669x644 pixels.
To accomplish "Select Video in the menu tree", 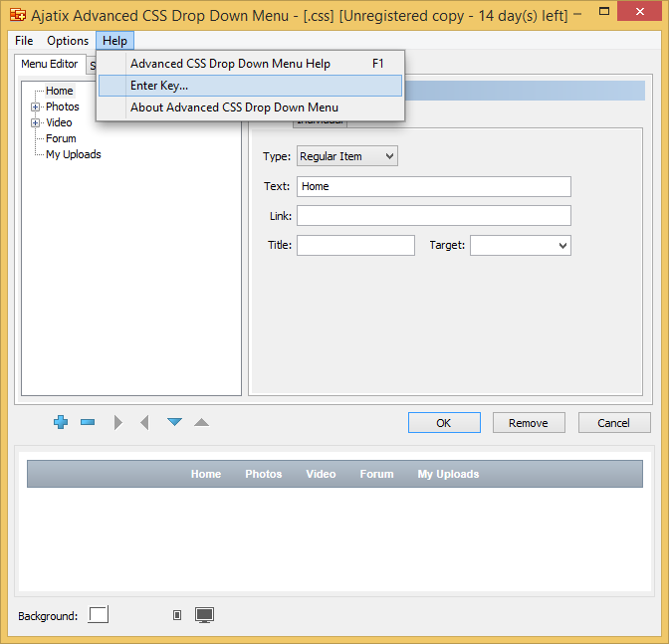I will (x=59, y=122).
